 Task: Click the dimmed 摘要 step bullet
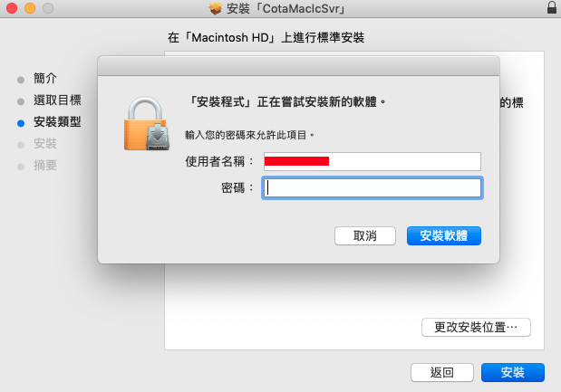[x=21, y=167]
